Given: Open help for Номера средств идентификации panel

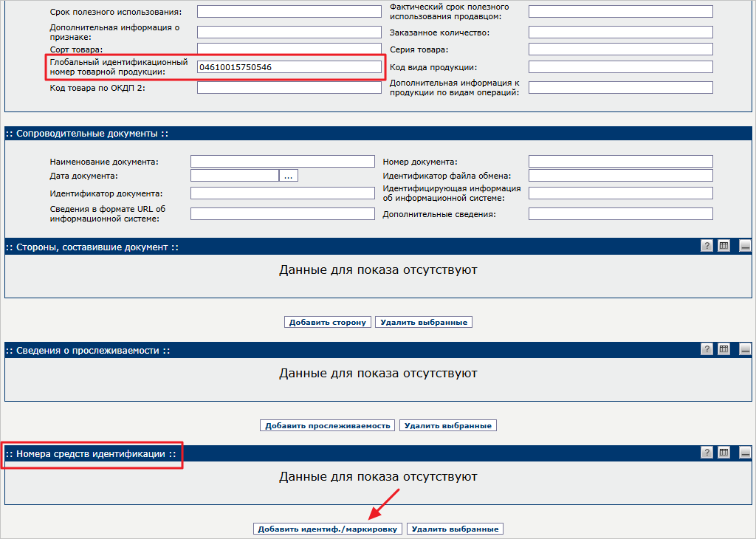Looking at the screenshot, I should point(707,453).
